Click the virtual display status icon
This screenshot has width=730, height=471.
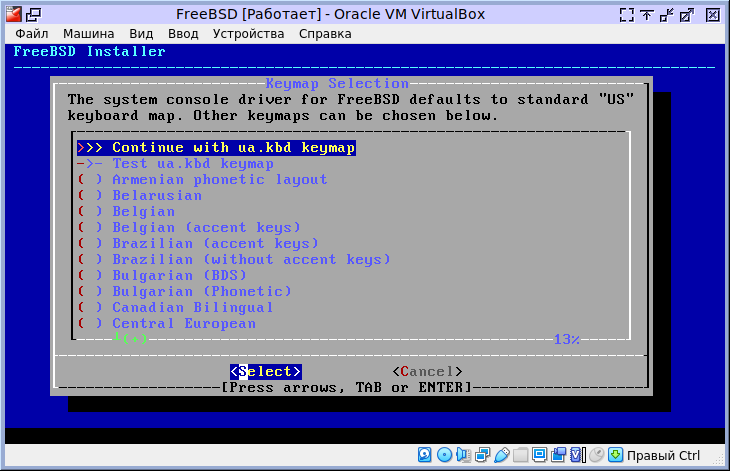point(539,455)
